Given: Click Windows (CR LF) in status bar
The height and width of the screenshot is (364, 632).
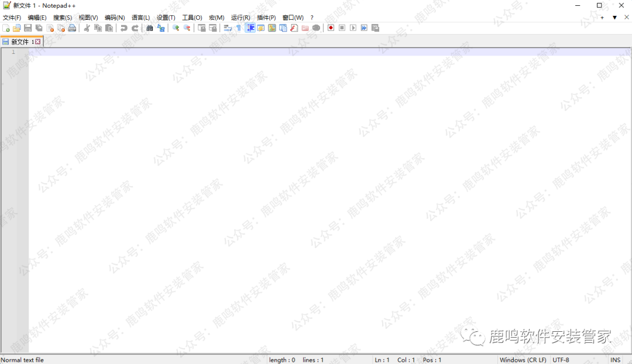Looking at the screenshot, I should pos(523,360).
